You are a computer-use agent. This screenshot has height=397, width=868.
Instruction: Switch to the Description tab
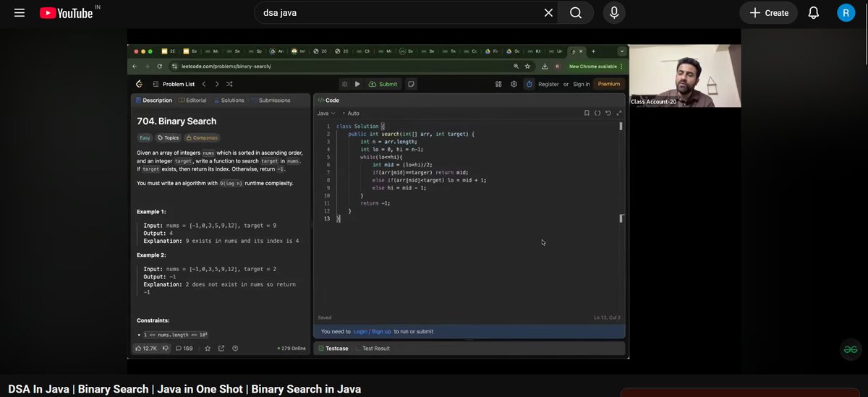[x=153, y=101]
